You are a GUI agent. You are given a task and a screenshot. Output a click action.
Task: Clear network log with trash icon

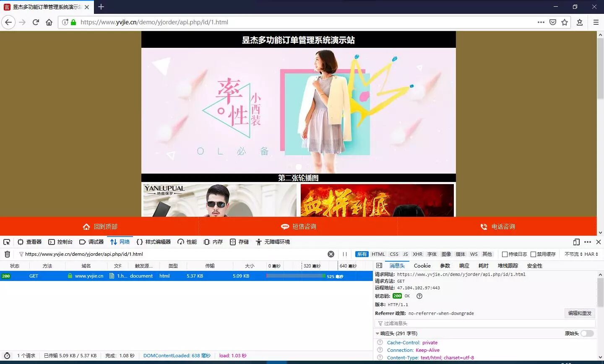[x=7, y=254]
